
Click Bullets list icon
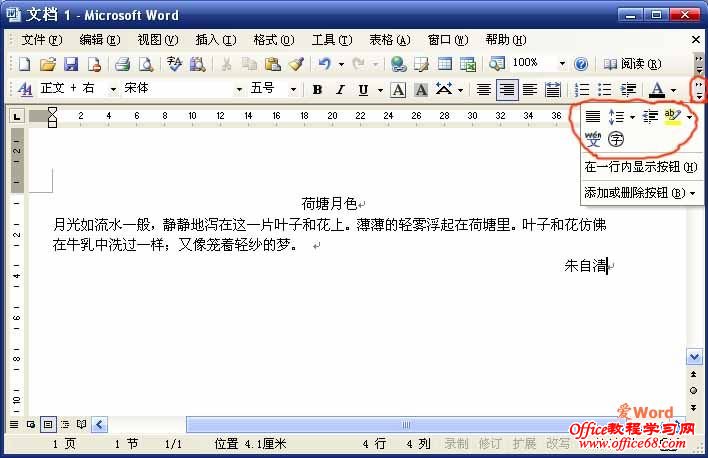(604, 89)
